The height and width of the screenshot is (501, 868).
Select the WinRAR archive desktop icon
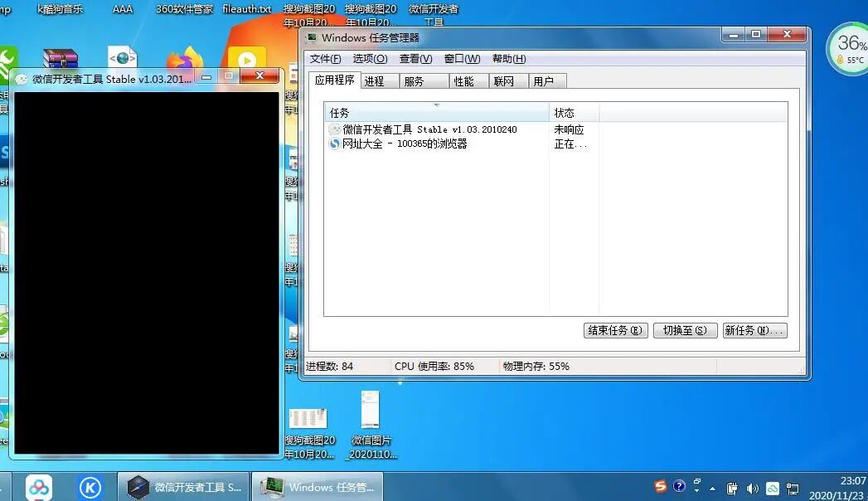click(x=61, y=57)
